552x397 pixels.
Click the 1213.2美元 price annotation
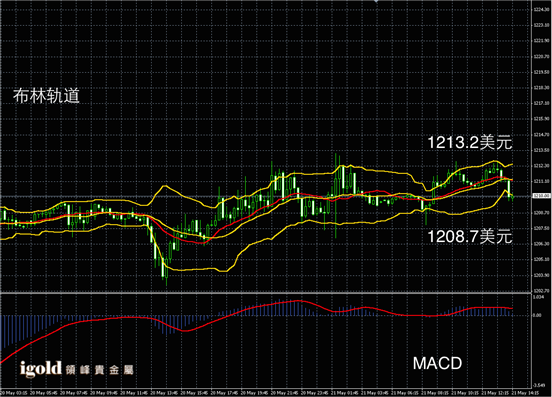[470, 143]
